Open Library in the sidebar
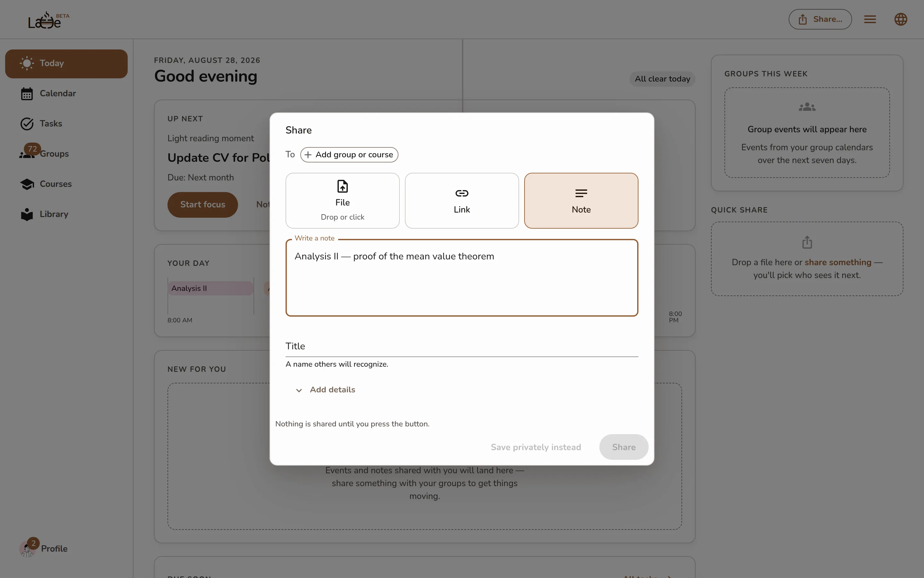 tap(66, 215)
